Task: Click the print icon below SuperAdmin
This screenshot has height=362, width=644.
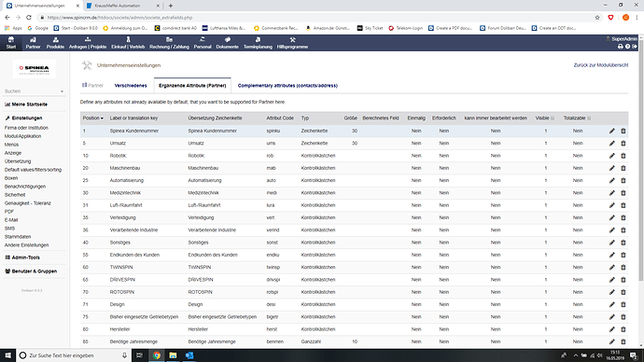Action: click(x=620, y=47)
